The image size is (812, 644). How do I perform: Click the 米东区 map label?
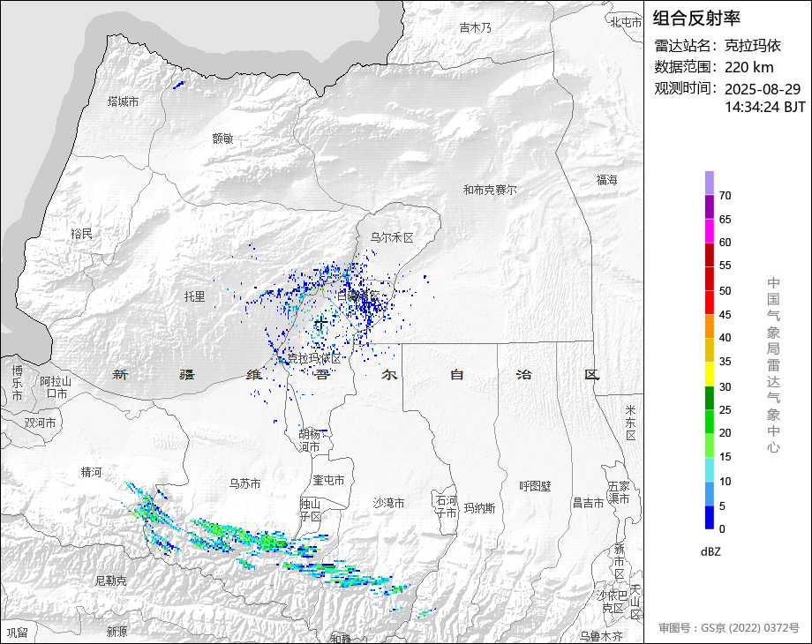click(631, 423)
